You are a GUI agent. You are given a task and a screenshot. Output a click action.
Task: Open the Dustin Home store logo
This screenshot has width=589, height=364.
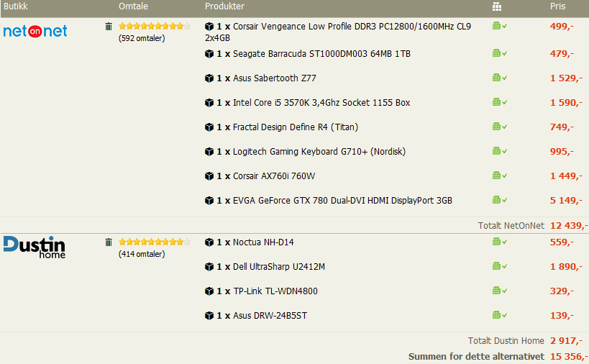[x=34, y=247]
